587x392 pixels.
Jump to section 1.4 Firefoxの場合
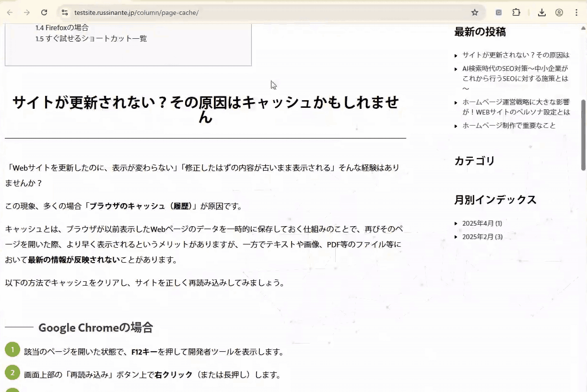click(62, 28)
